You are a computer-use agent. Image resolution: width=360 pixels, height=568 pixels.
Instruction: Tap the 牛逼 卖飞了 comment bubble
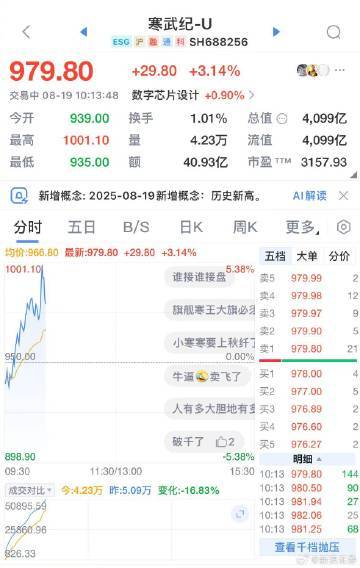click(x=206, y=376)
